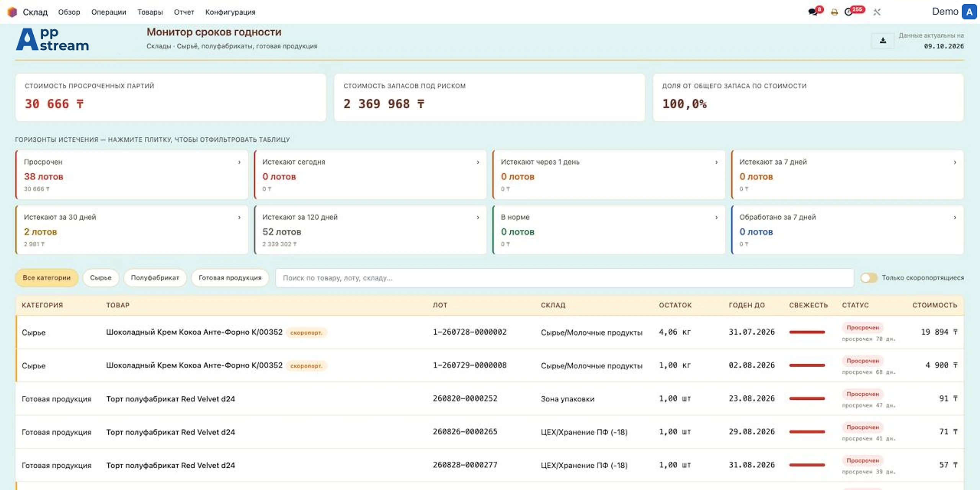
Task: Select the Полуфабрикат category filter
Action: pyautogui.click(x=155, y=278)
